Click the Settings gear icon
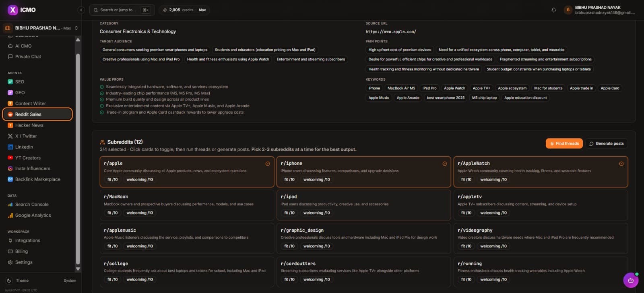This screenshot has width=644, height=293. [10, 262]
